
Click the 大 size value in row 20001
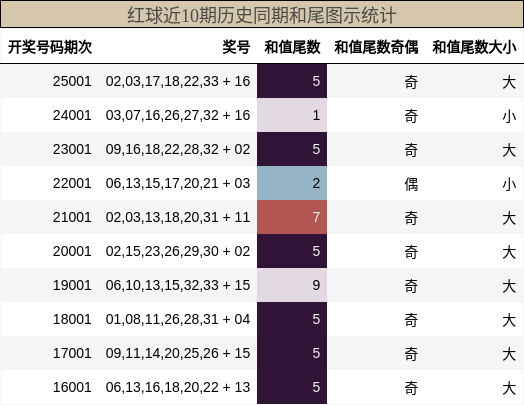(509, 252)
